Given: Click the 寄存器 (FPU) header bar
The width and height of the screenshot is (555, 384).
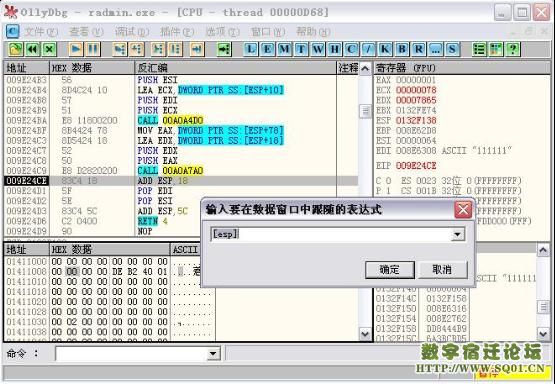Looking at the screenshot, I should (x=462, y=68).
